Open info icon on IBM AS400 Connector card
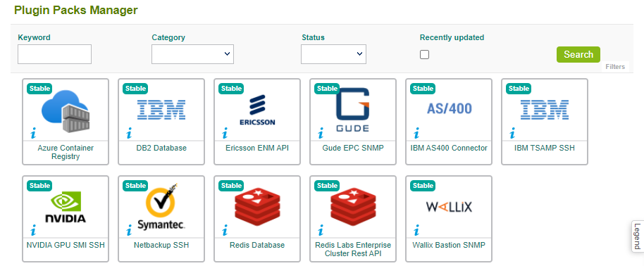 (417, 133)
